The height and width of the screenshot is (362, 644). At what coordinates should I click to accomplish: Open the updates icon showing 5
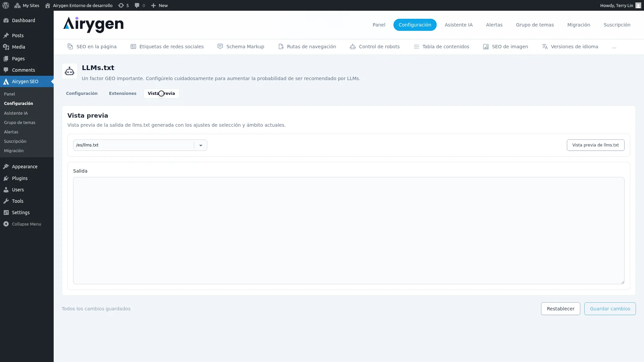[121, 5]
